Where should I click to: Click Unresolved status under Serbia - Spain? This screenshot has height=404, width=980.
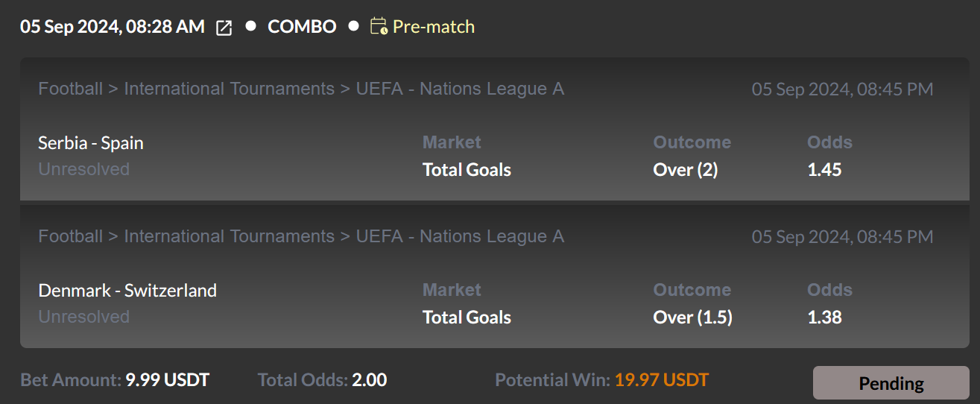84,169
